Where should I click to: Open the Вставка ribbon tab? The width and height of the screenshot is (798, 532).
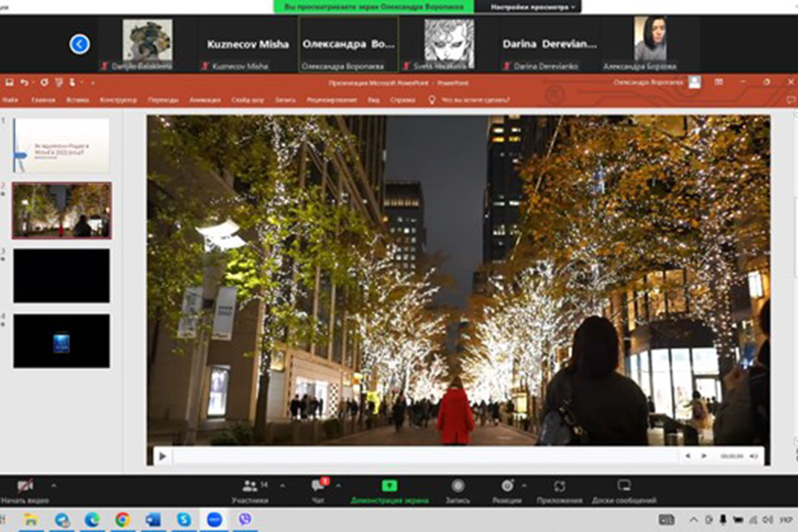(x=77, y=100)
